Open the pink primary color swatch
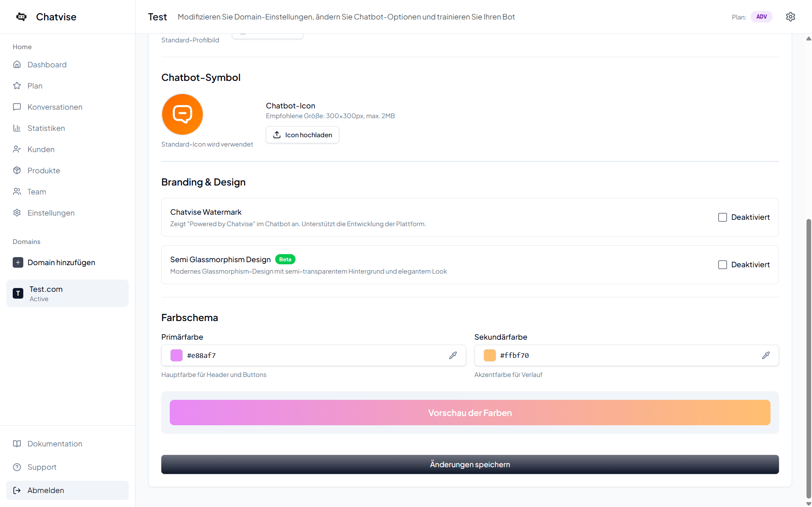 coord(176,355)
